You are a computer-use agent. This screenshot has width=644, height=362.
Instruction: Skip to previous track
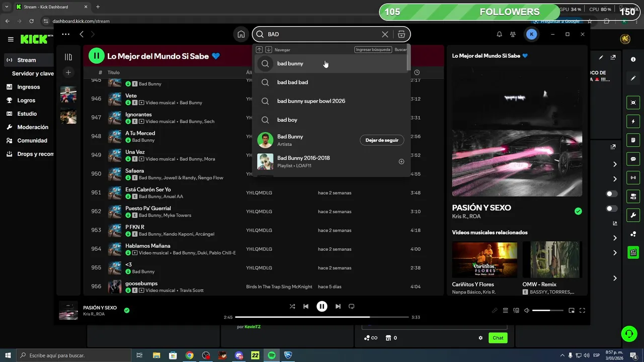(306, 306)
